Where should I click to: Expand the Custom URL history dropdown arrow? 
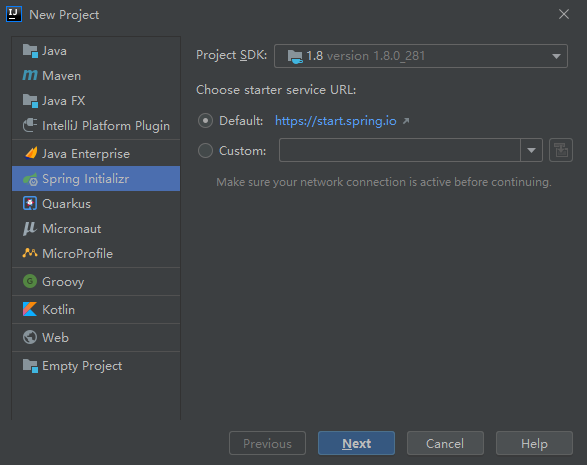532,151
